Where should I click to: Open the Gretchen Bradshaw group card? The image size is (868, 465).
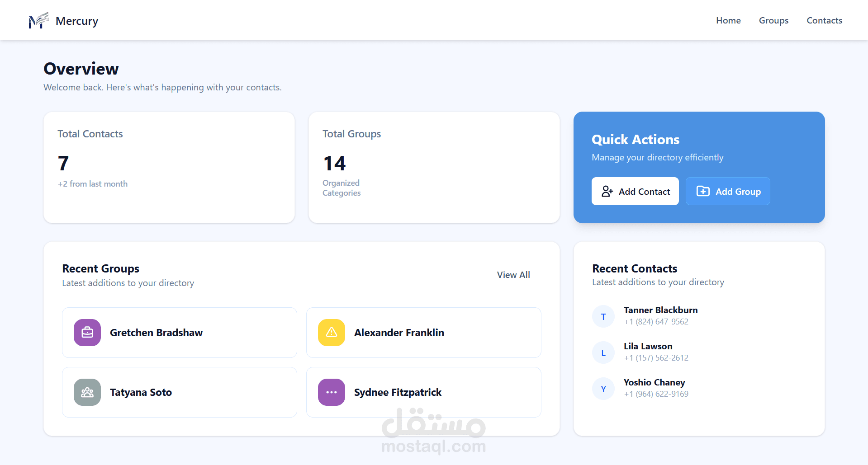[180, 333]
